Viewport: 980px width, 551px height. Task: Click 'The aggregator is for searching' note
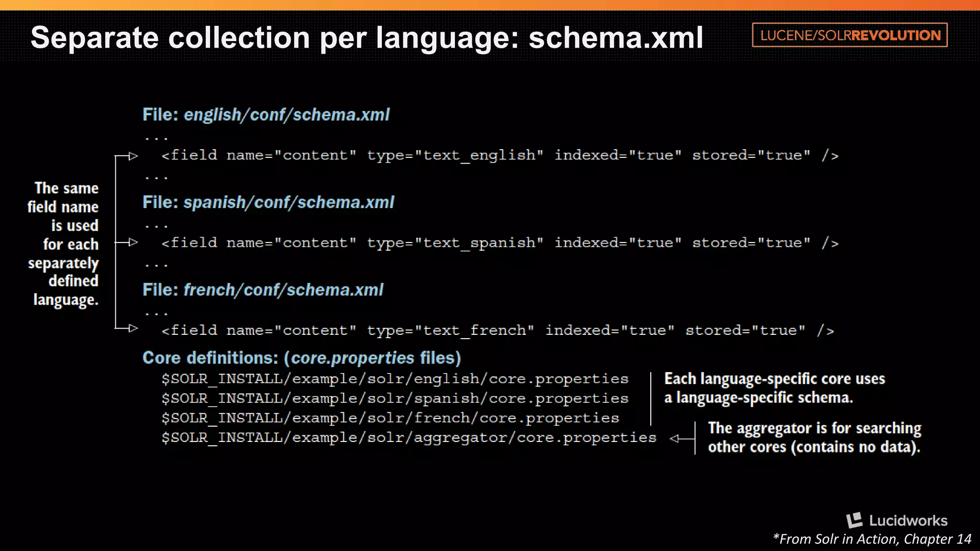[x=814, y=437]
